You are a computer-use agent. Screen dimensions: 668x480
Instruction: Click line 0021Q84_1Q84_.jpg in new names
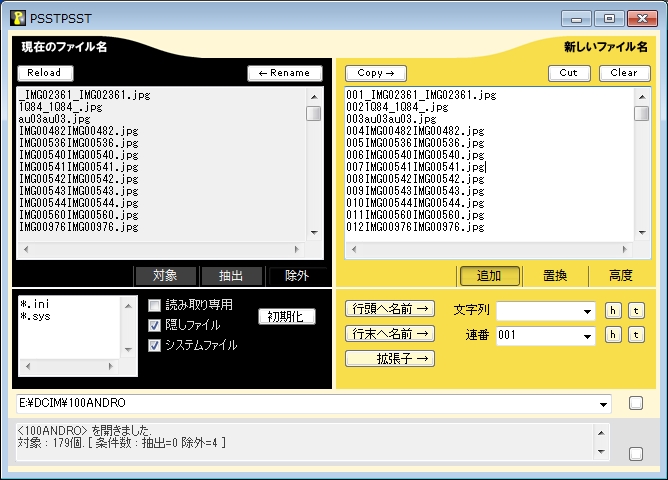(397, 107)
